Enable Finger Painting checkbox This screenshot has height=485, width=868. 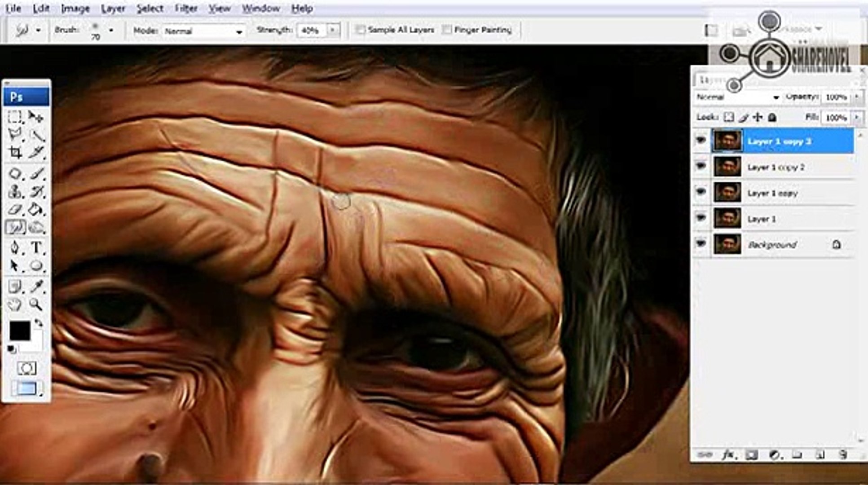tap(447, 30)
